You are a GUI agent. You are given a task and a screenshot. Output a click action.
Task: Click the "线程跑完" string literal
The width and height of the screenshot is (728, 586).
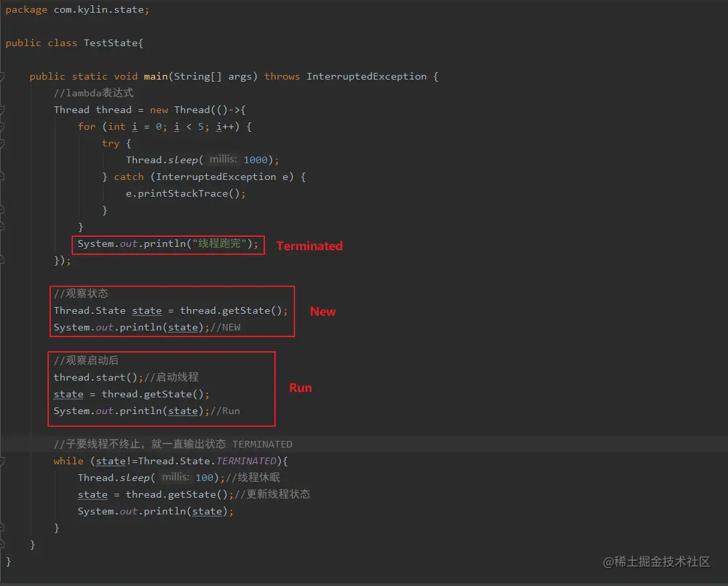[219, 243]
